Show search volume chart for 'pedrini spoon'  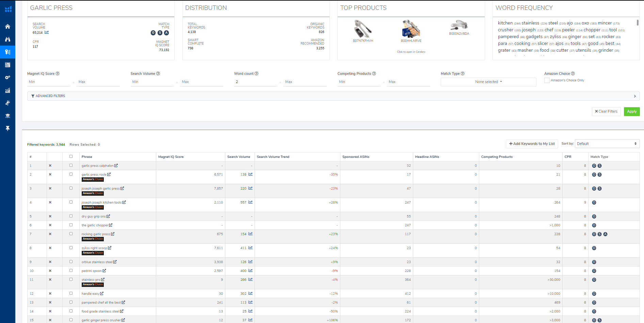251,271
